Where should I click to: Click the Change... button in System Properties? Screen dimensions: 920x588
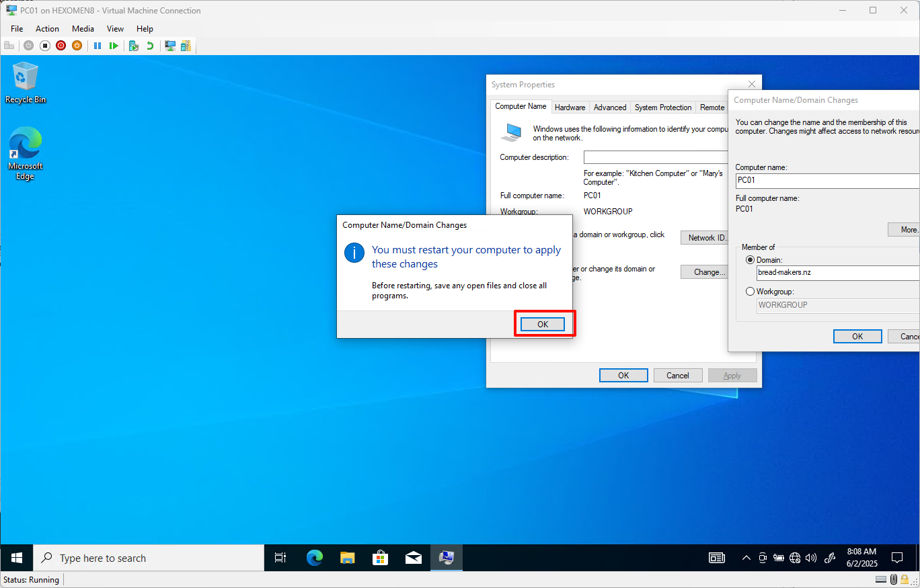click(705, 272)
